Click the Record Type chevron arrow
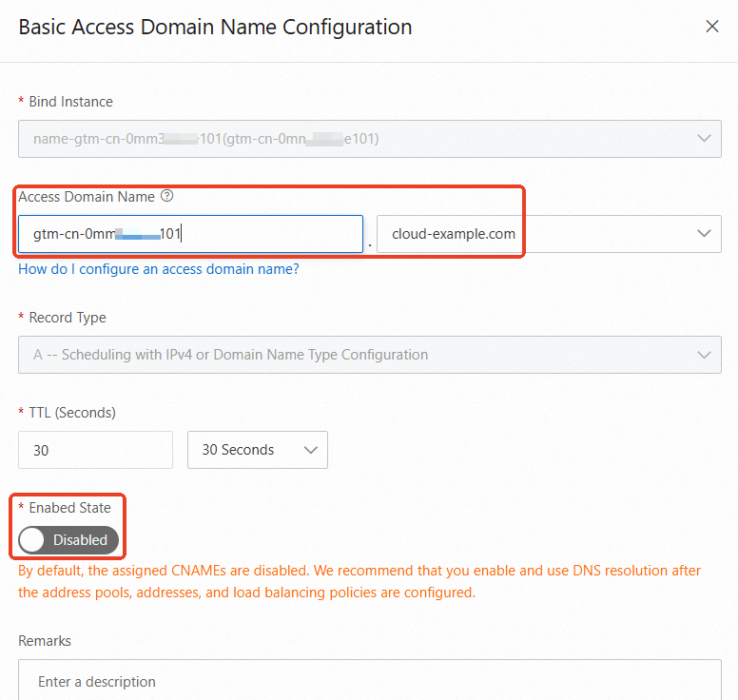 coord(704,355)
